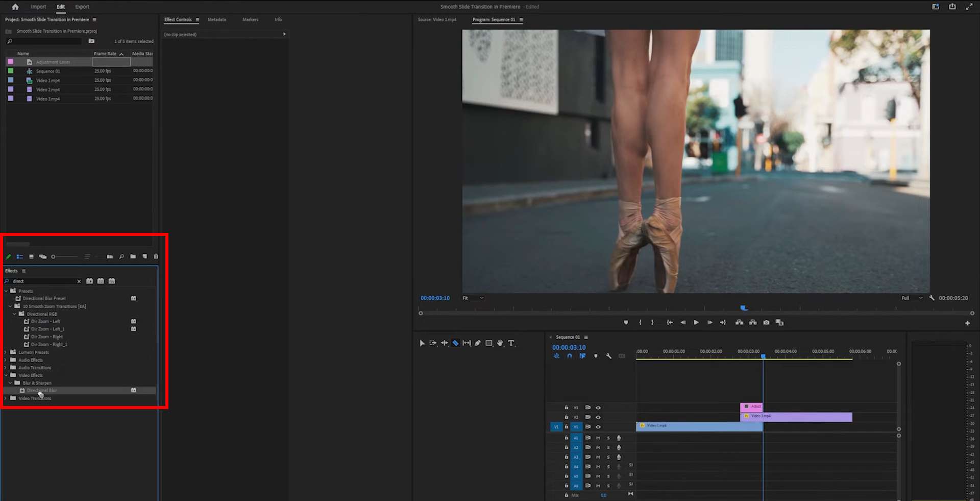The width and height of the screenshot is (980, 501).
Task: Select the Selection arrow tool
Action: 422,343
